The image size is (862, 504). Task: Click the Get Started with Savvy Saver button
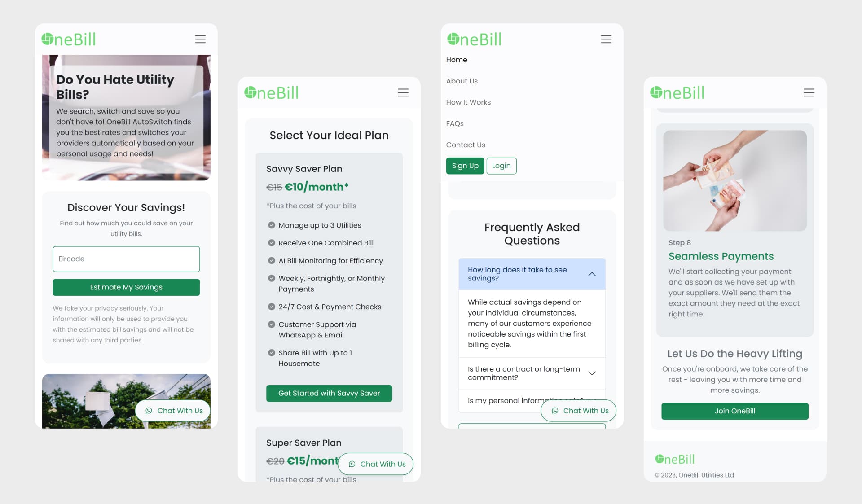pos(330,393)
